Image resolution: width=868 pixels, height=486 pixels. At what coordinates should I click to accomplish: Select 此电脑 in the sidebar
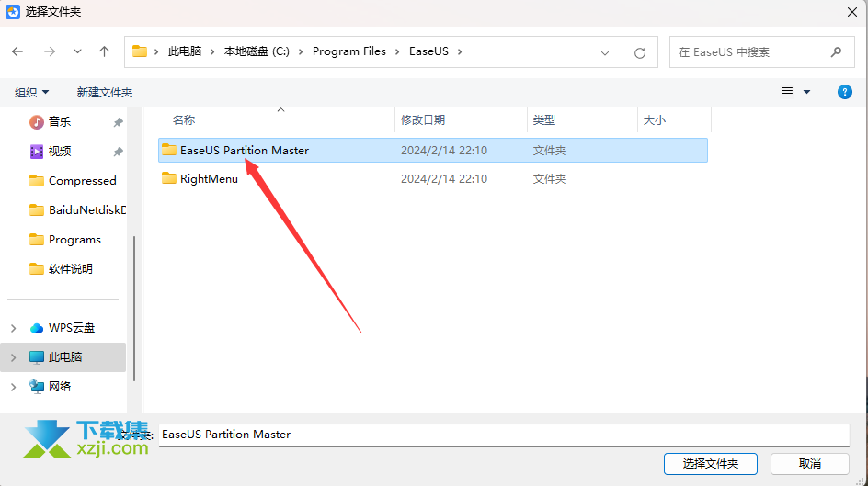tap(64, 357)
